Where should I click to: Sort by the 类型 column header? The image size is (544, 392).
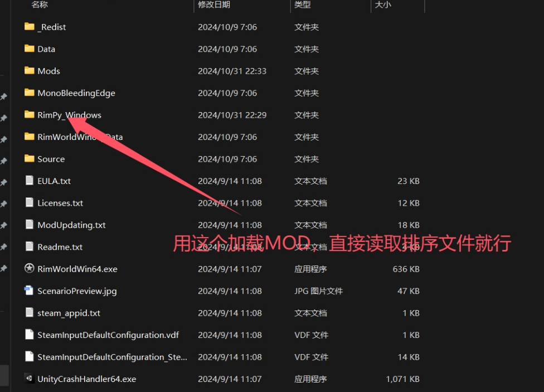[303, 5]
